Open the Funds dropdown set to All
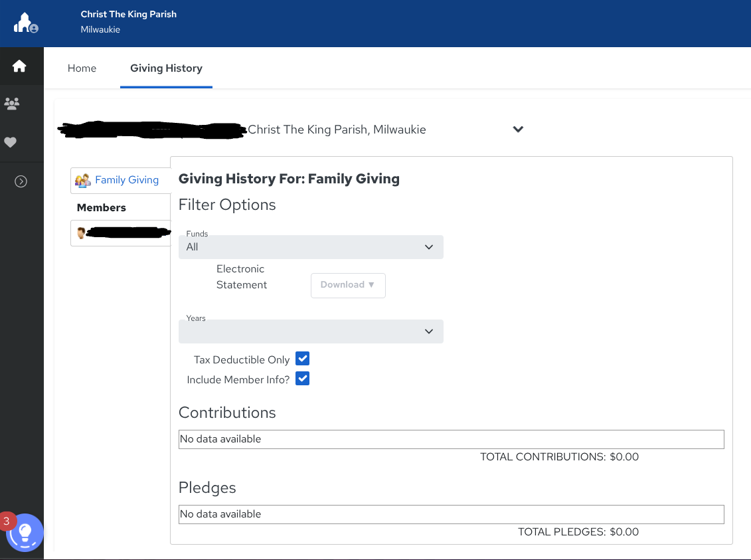Image resolution: width=751 pixels, height=560 pixels. pyautogui.click(x=310, y=247)
